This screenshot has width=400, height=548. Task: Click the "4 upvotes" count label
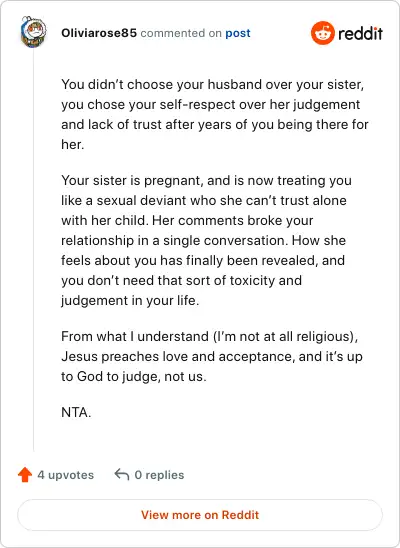point(66,475)
